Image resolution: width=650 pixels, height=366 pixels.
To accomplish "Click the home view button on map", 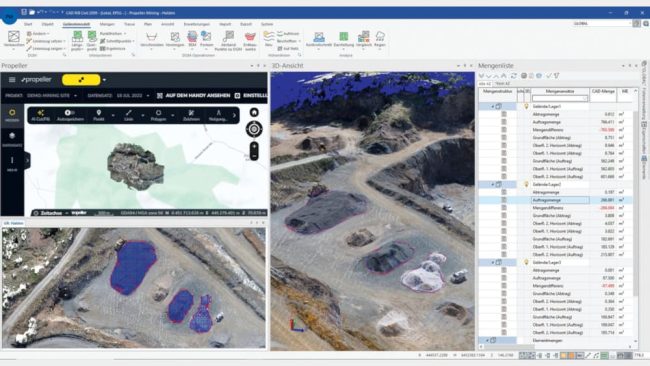I will pyautogui.click(x=254, y=112).
